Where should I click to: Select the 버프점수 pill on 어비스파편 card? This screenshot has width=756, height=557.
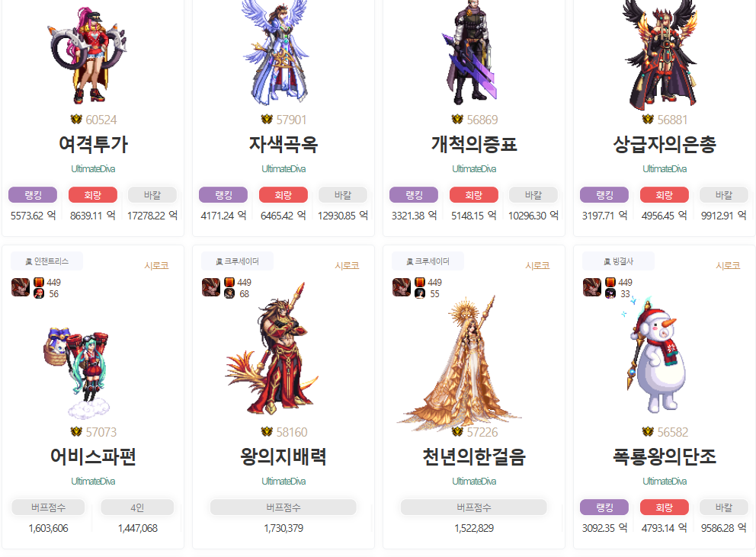tap(48, 507)
